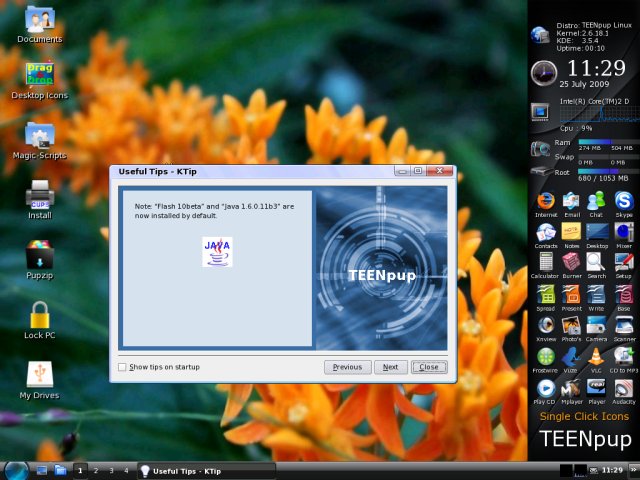Launch the Internet (Firefox) icon
This screenshot has width=640, height=480.
click(x=546, y=201)
